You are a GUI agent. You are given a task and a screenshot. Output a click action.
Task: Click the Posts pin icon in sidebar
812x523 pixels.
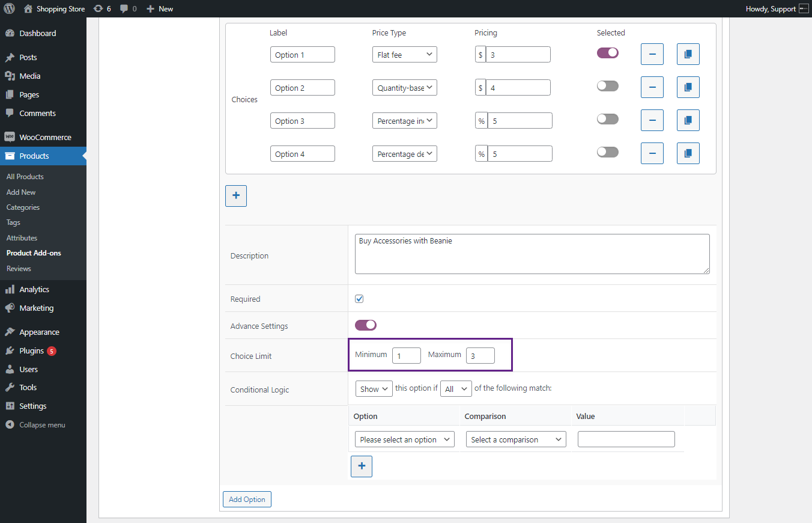point(10,58)
